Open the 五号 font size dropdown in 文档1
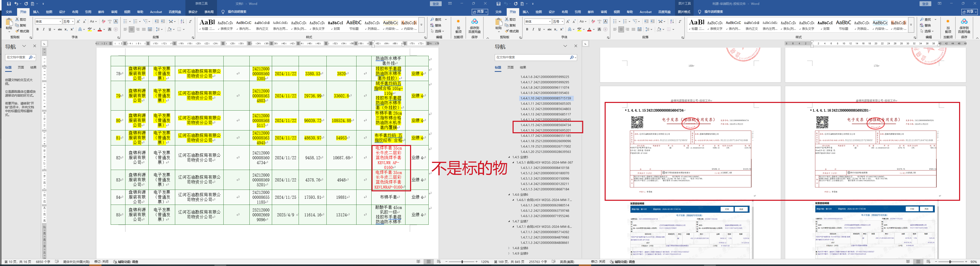This screenshot has height=266, width=980. coord(73,22)
